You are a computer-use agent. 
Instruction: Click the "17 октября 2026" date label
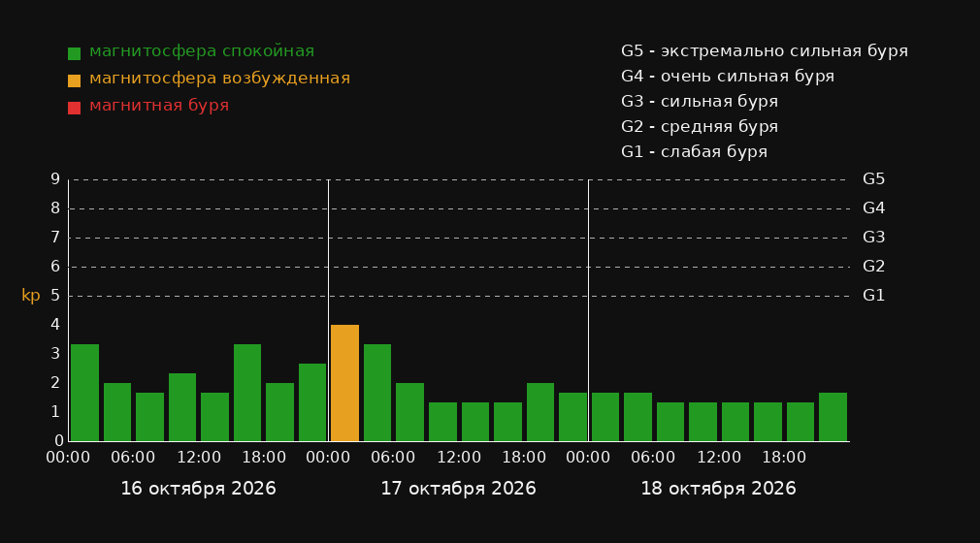click(458, 489)
